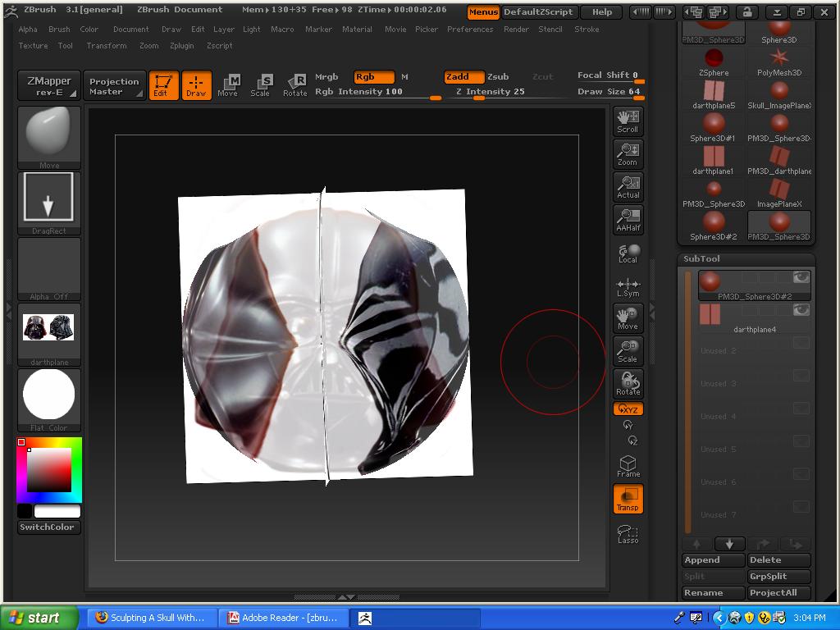The height and width of the screenshot is (630, 840).
Task: Click the Scroll canvas navigation icon
Action: (x=628, y=121)
